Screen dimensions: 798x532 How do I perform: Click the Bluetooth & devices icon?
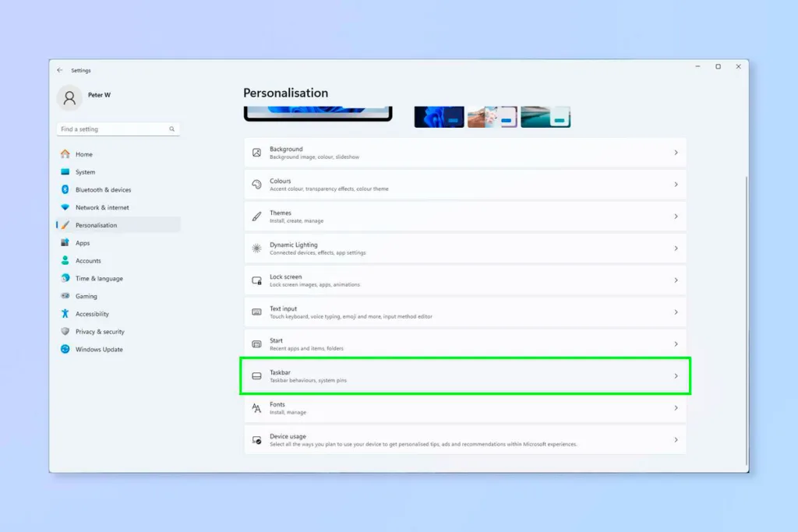point(65,189)
